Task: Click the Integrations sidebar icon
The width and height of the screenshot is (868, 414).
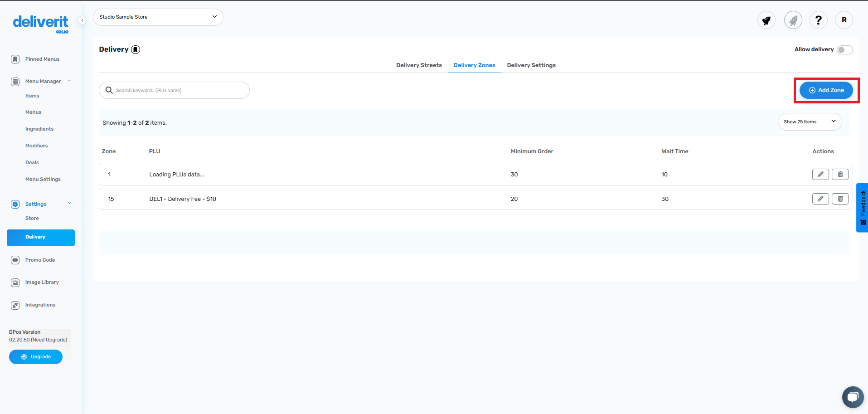Action: coord(15,305)
